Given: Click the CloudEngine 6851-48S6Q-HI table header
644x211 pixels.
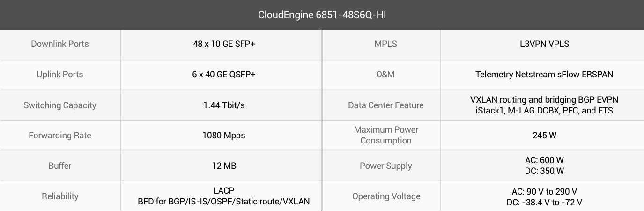Looking at the screenshot, I should tap(322, 15).
